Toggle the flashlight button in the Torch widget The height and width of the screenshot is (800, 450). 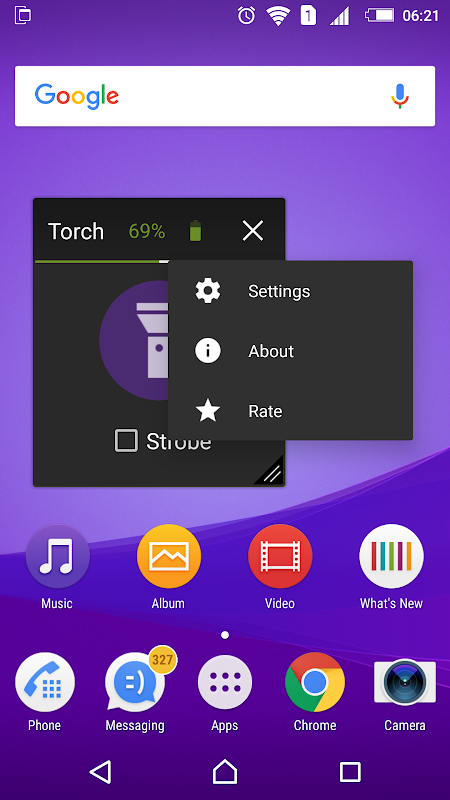tap(134, 340)
